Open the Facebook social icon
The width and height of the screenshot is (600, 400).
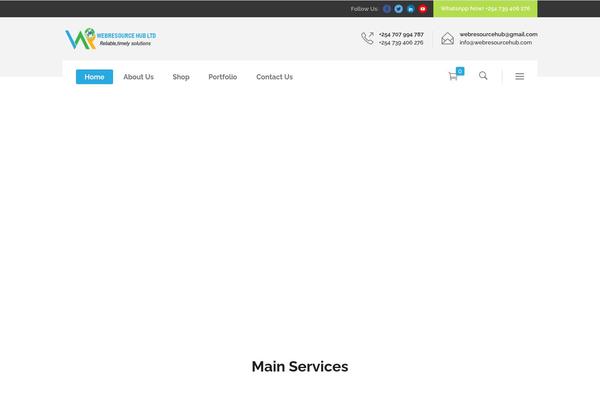[386, 9]
